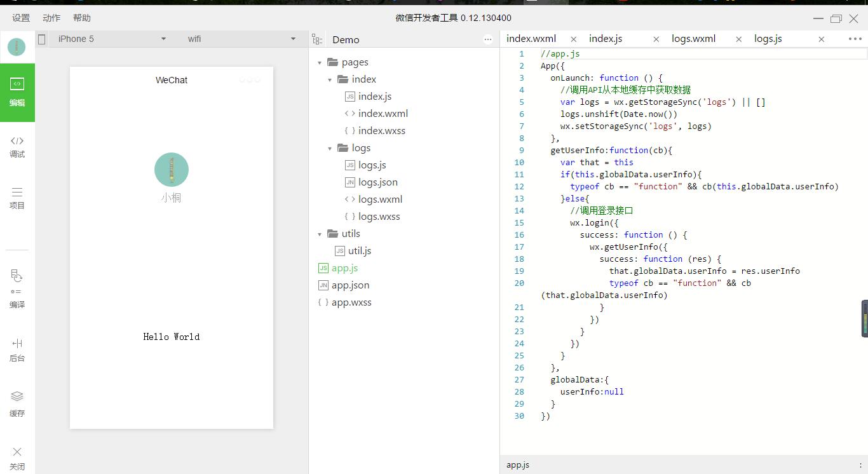Collapse the index folder

pos(330,80)
